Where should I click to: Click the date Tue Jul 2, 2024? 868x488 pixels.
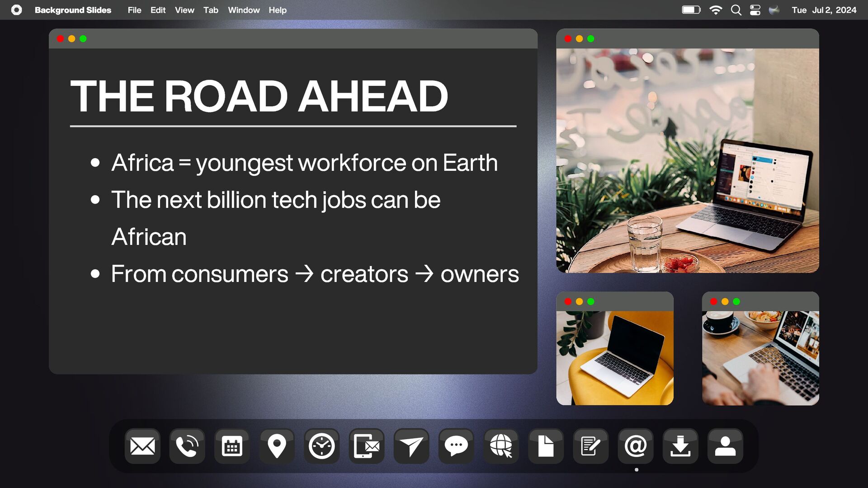point(824,10)
